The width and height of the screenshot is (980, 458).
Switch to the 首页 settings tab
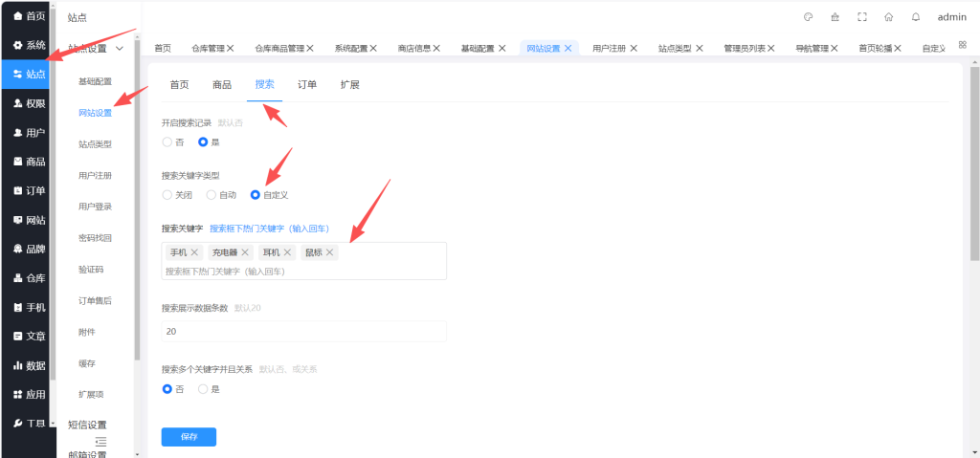pyautogui.click(x=179, y=85)
